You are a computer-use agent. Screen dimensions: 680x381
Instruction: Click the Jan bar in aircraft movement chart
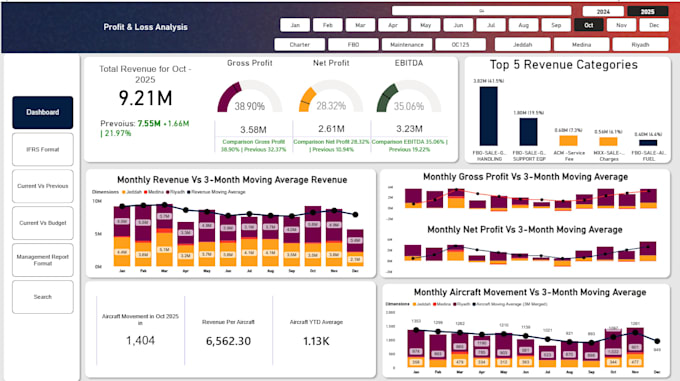tap(416, 348)
